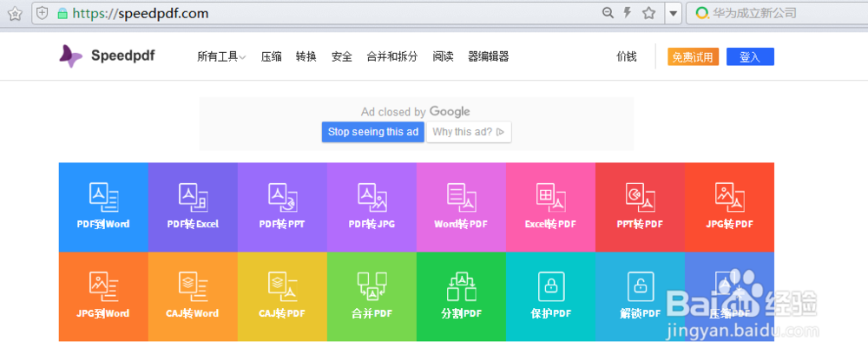Open the 阅读 menu item
This screenshot has height=361, width=868.
(443, 56)
